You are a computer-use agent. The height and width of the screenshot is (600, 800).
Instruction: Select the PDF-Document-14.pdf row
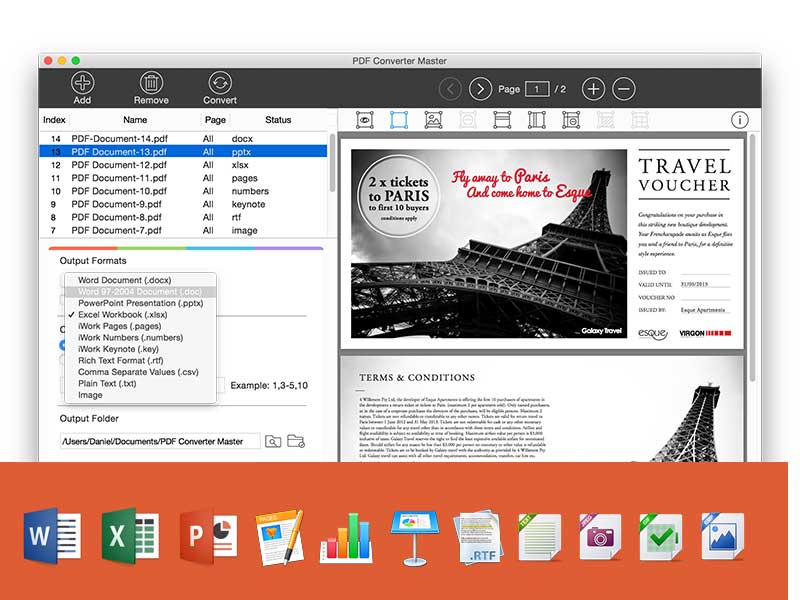coord(184,139)
